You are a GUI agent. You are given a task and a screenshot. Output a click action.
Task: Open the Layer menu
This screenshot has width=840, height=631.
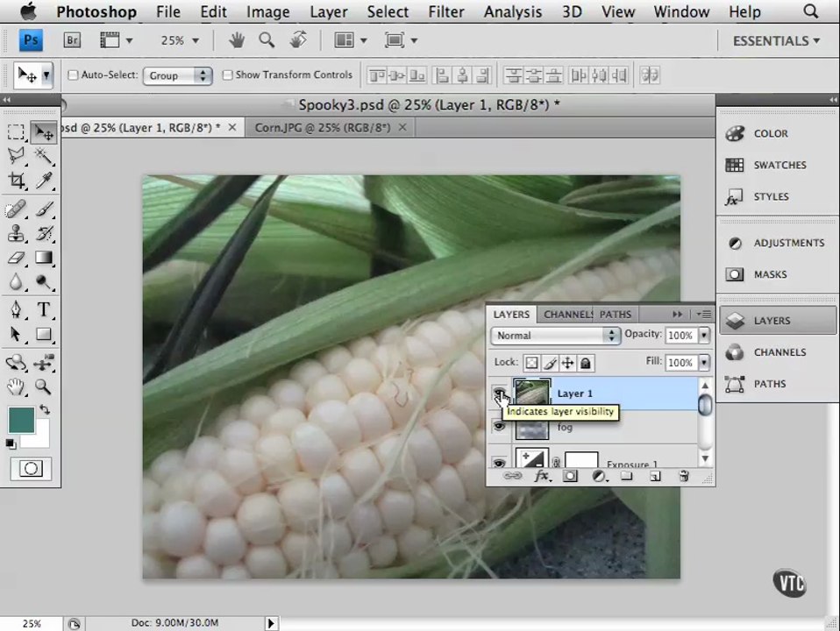click(329, 11)
